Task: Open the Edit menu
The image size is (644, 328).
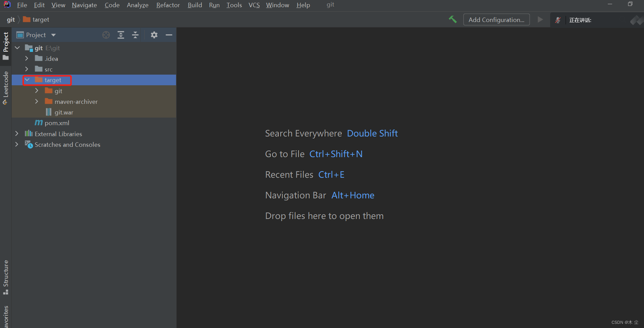Action: pyautogui.click(x=39, y=5)
